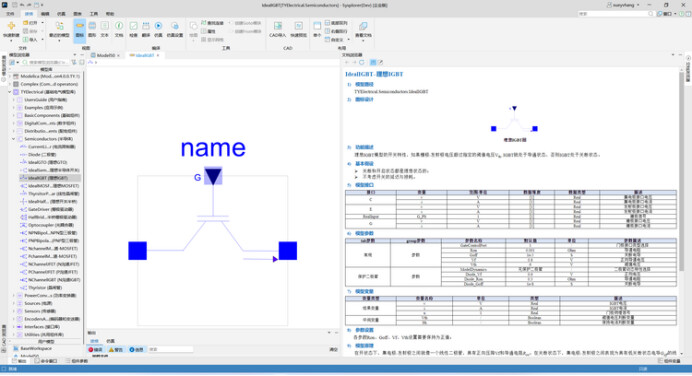Select Optocoupler in the model tree

point(51,225)
